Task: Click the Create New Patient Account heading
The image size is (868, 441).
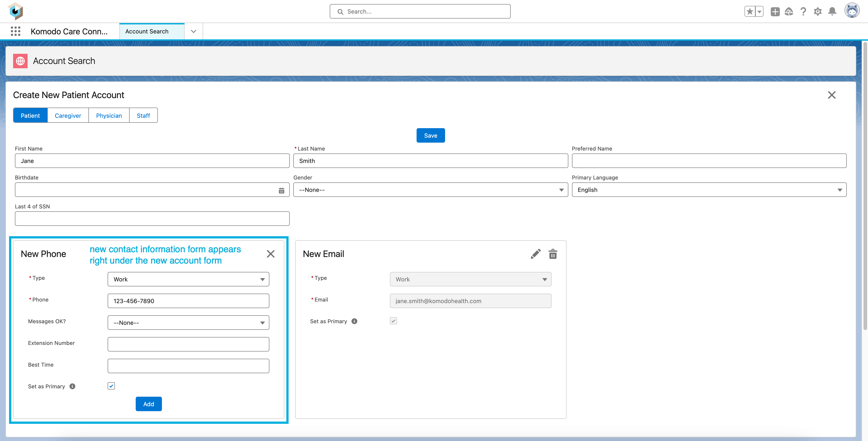Action: 69,95
